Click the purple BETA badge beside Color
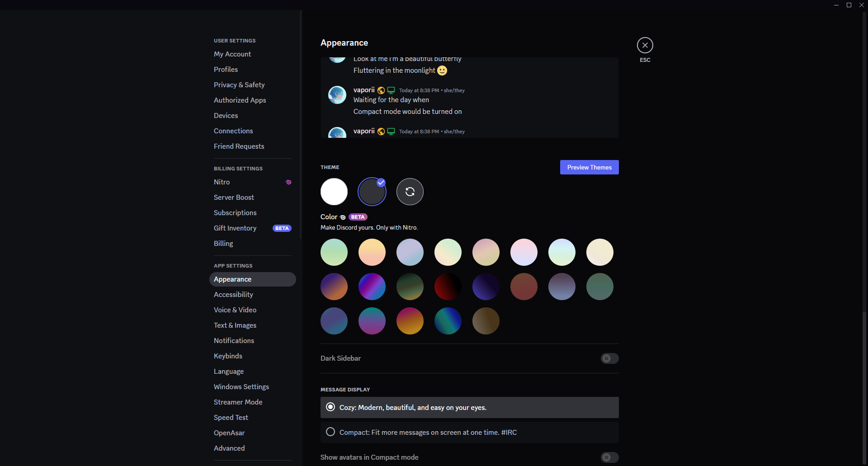Image resolution: width=868 pixels, height=466 pixels. 358,217
